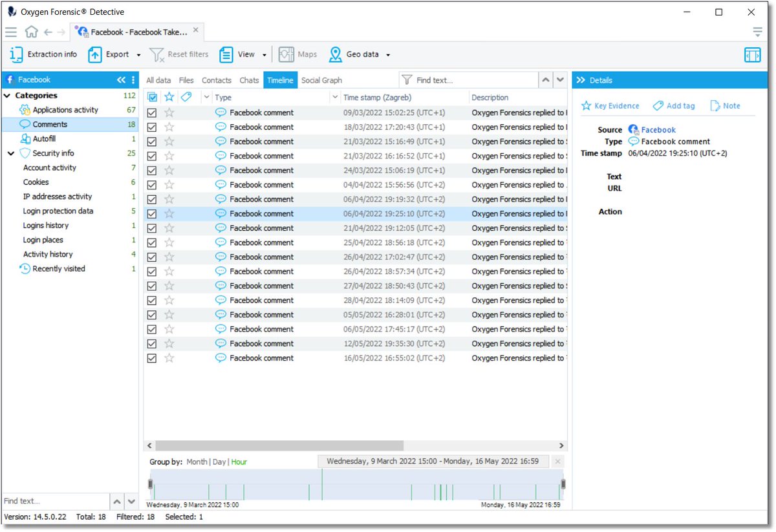Star the 21/04/2022 19:12:05 comment row

point(169,228)
